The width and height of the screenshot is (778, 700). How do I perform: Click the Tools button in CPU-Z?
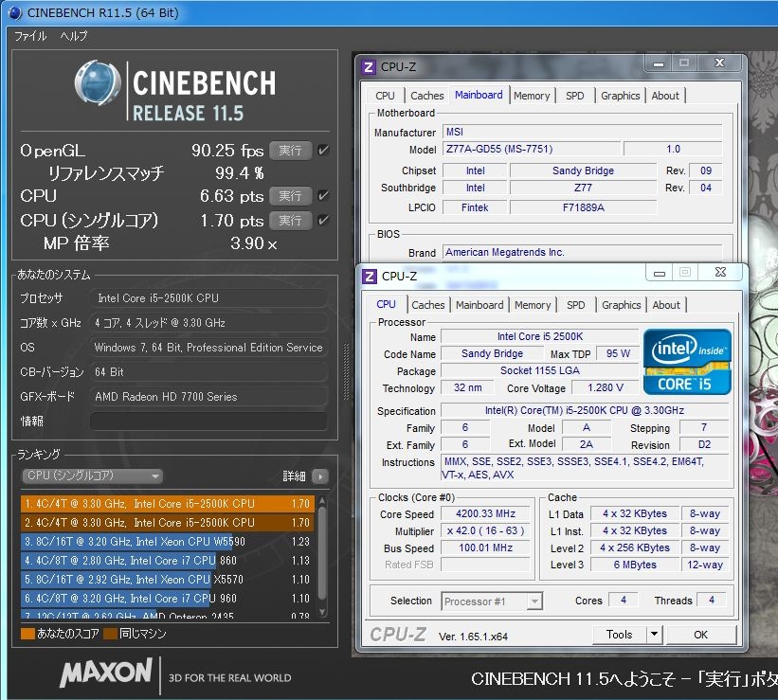tap(619, 634)
